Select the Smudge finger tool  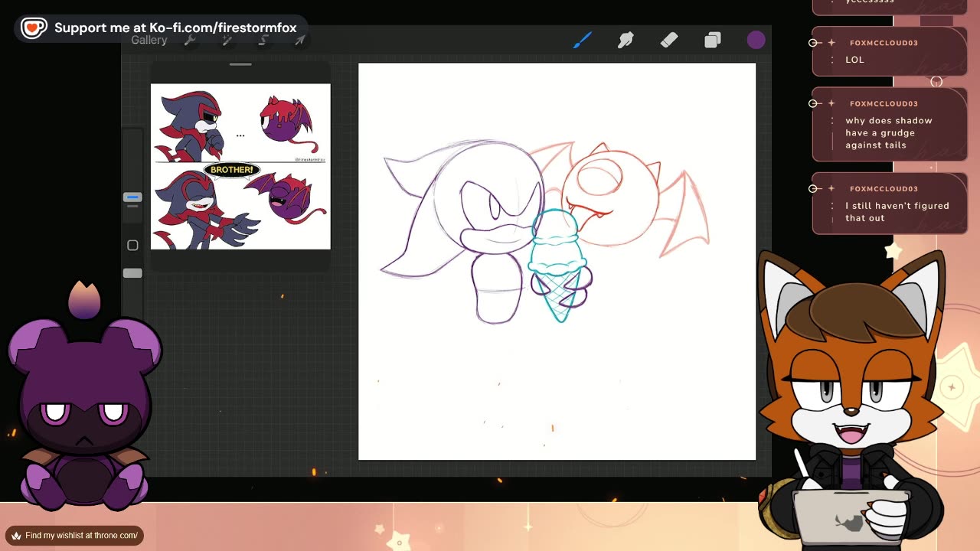626,40
